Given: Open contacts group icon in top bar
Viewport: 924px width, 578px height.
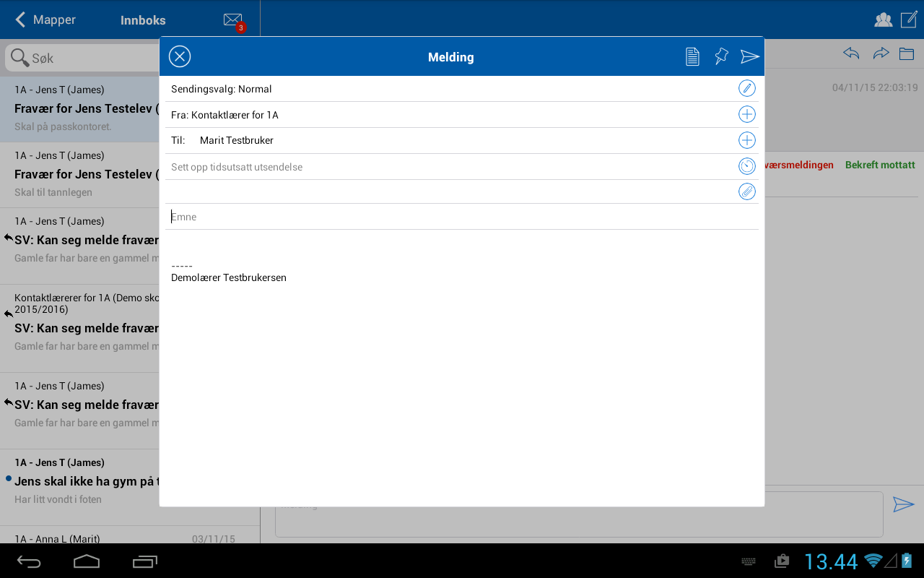Looking at the screenshot, I should [x=883, y=20].
